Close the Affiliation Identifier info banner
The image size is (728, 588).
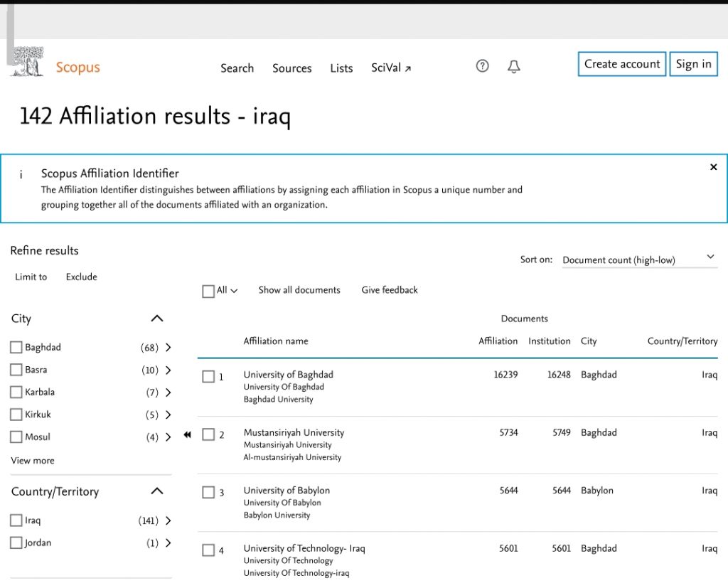(x=713, y=167)
